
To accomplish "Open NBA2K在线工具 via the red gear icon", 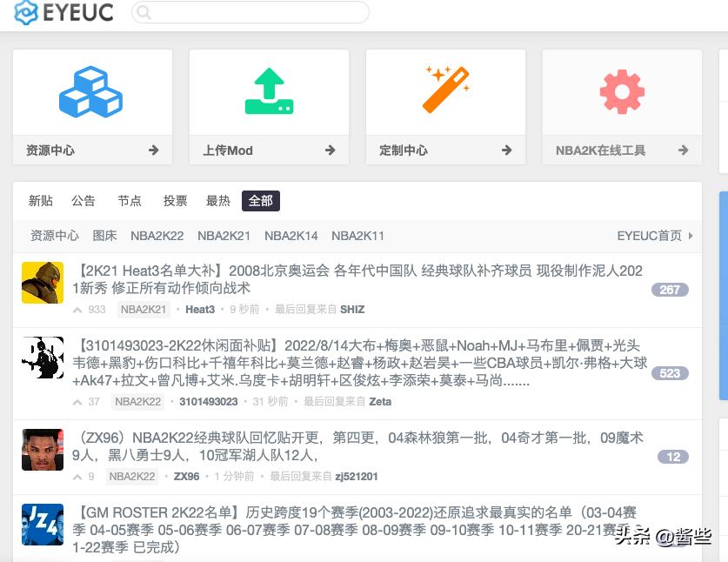I will [x=621, y=90].
